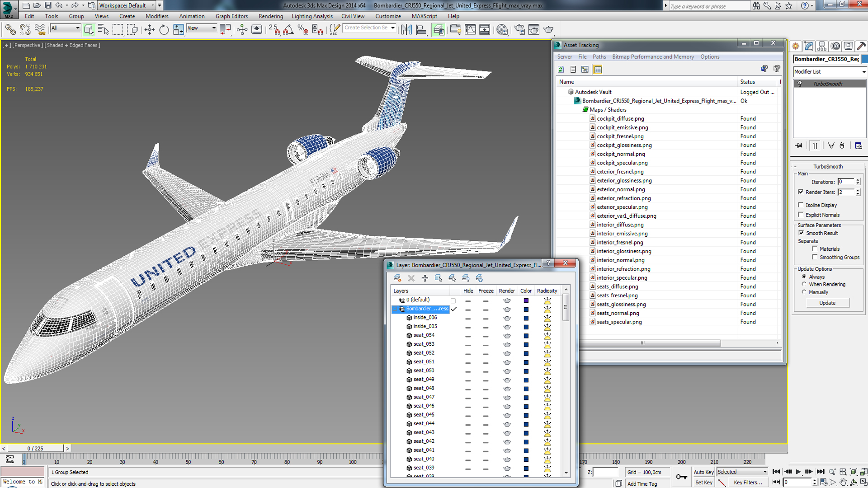Viewport: 868px width, 488px height.
Task: Open Bitmap Performance and Memory menu
Action: tap(653, 57)
